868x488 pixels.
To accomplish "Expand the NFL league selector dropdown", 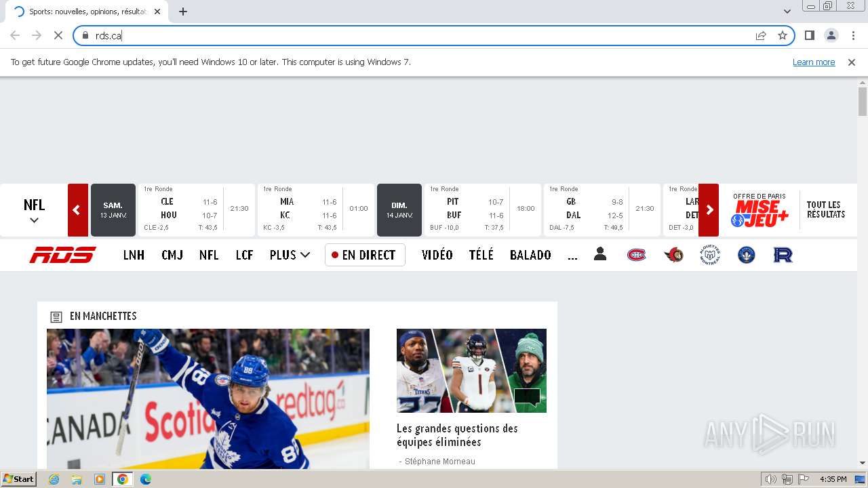I will coord(34,211).
